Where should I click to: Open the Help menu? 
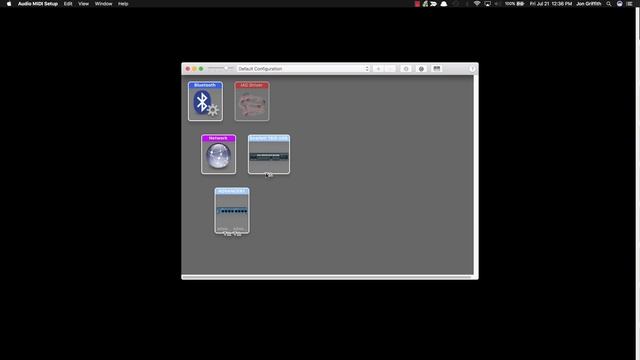tap(123, 4)
